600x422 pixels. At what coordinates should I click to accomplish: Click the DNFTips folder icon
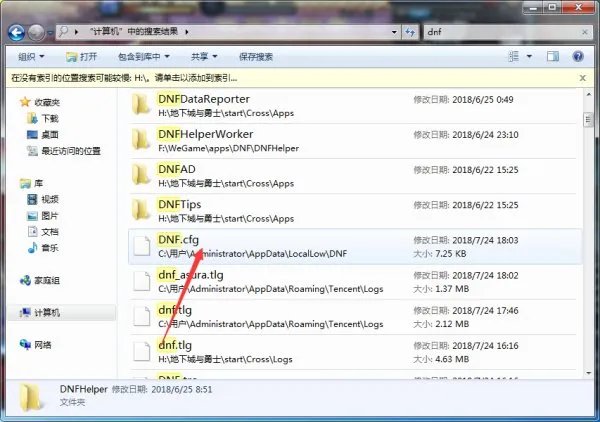click(x=141, y=210)
